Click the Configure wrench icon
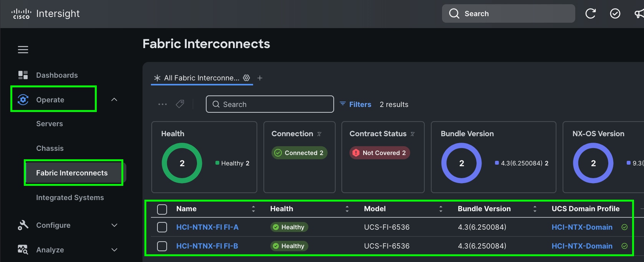Image resolution: width=644 pixels, height=262 pixels. 23,225
